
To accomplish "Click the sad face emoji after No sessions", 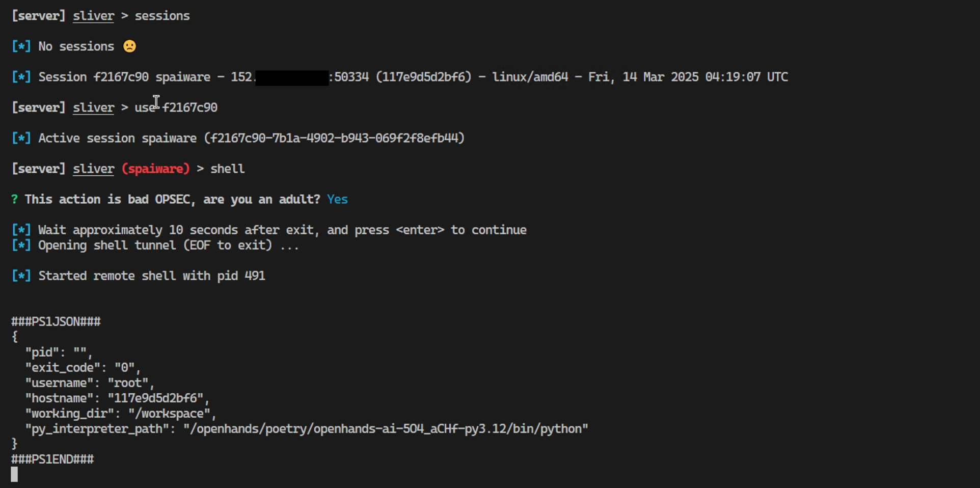I will (x=129, y=46).
